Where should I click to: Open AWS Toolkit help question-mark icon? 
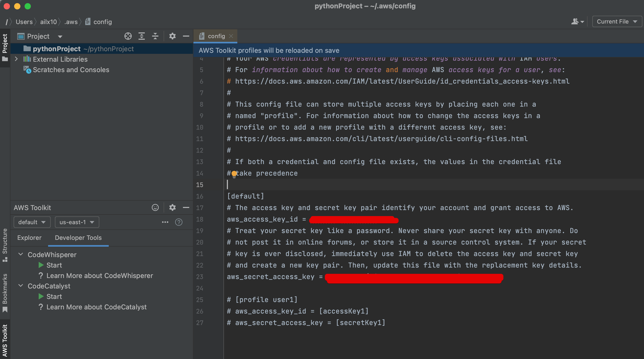point(179,222)
